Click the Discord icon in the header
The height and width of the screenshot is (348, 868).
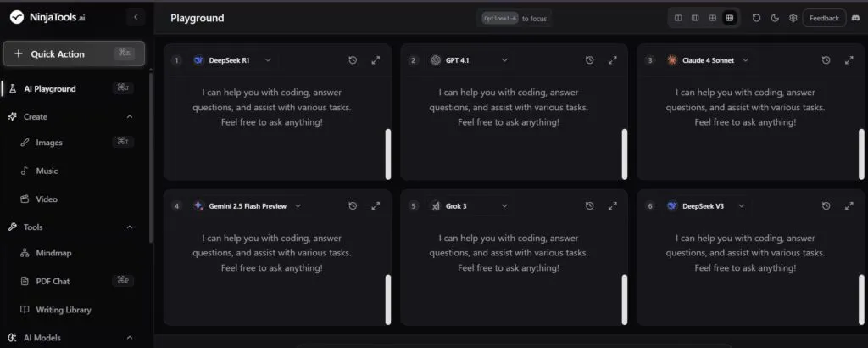(855, 18)
